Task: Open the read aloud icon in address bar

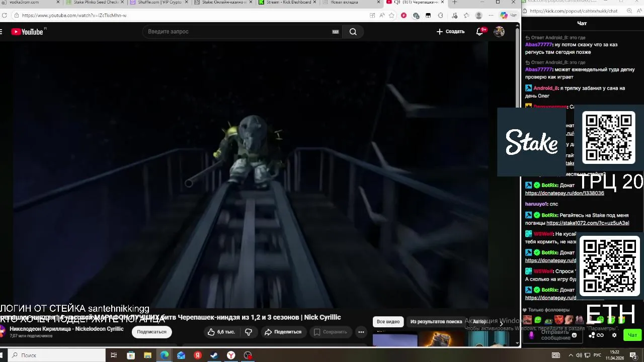Action: [x=382, y=16]
